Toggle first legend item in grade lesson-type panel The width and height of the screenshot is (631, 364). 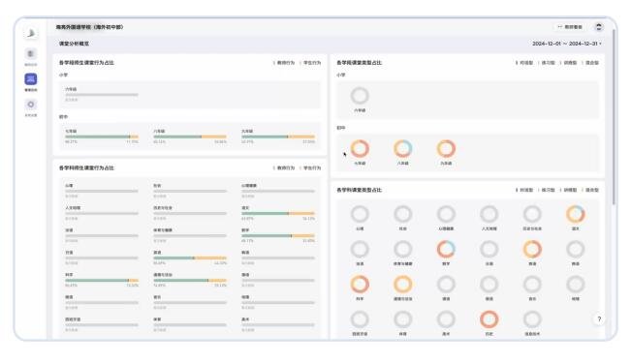pyautogui.click(x=524, y=63)
